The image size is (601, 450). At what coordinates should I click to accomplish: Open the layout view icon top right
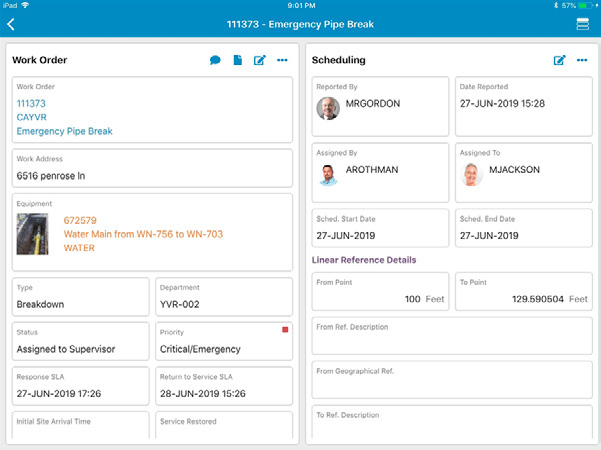point(582,24)
